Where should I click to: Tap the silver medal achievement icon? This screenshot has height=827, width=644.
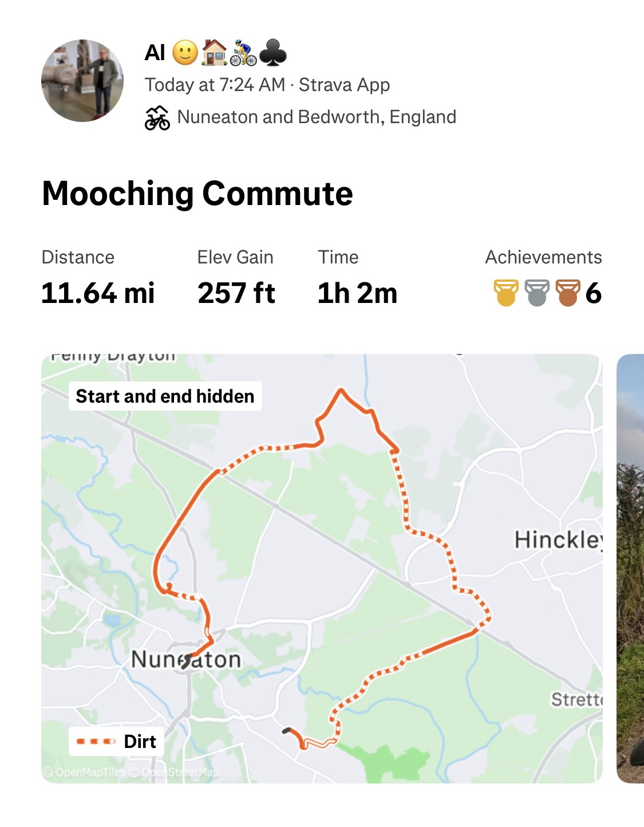[x=537, y=293]
